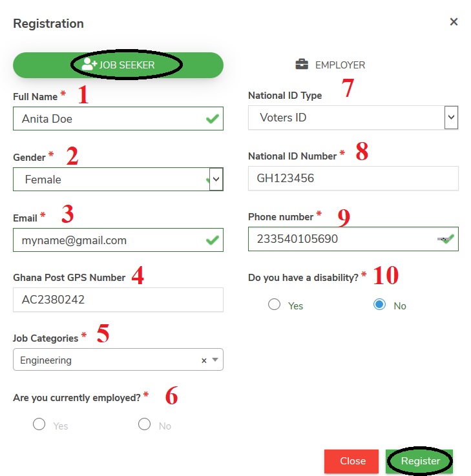This screenshot has width=471, height=476.
Task: Click the Ghana Post GPS Number field
Action: point(118,300)
